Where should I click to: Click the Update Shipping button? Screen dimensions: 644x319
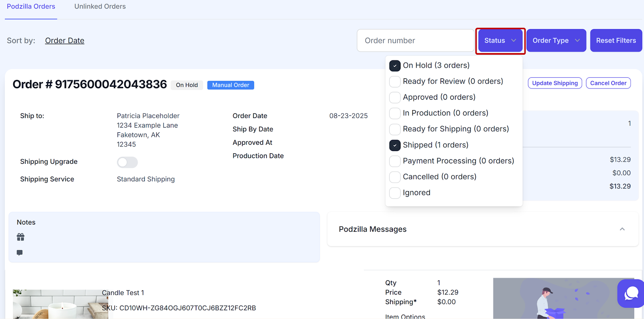point(555,83)
